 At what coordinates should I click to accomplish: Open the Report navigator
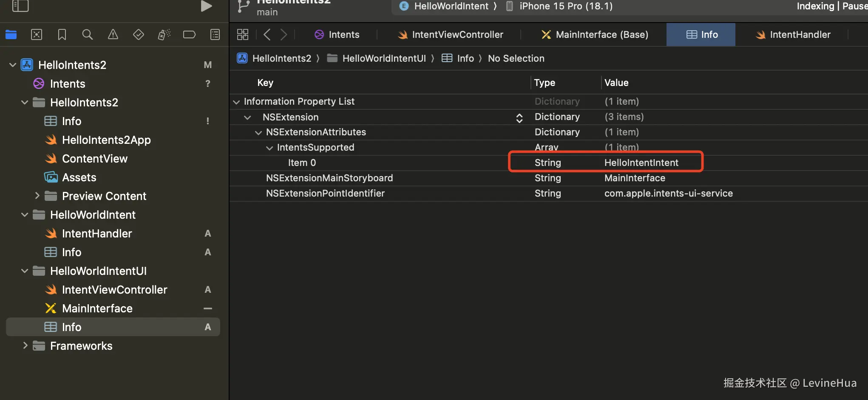point(215,34)
